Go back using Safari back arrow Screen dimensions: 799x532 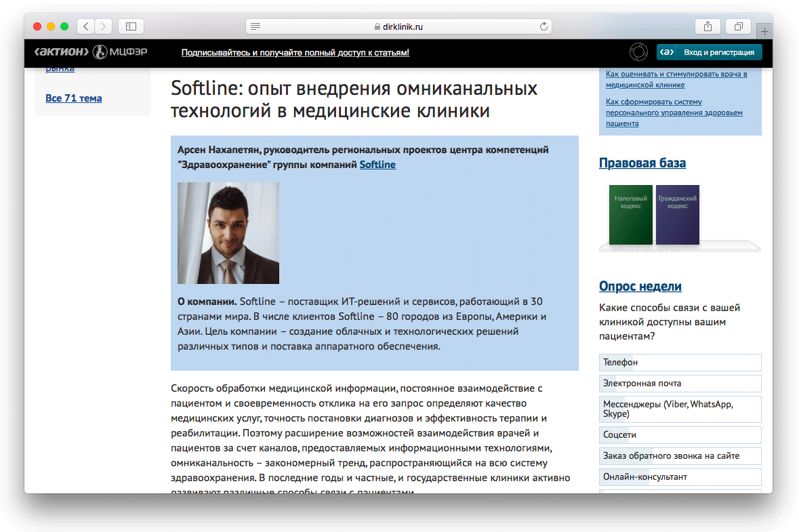pos(86,26)
